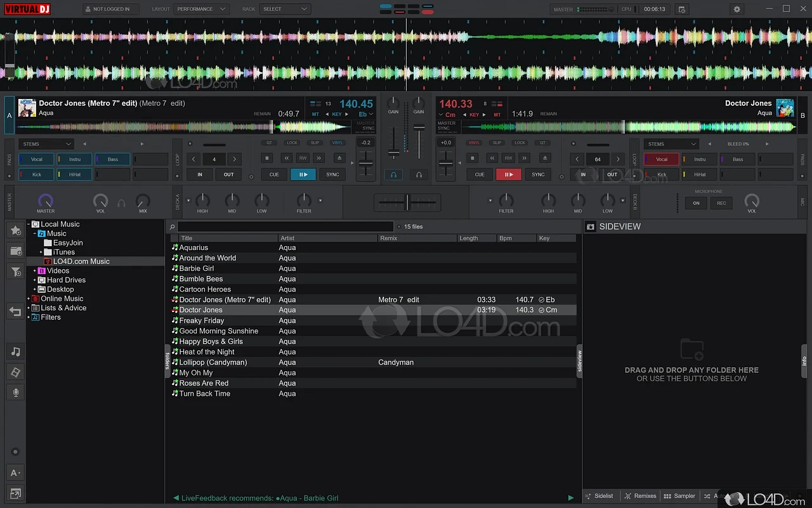This screenshot has width=812, height=508.
Task: Eject track from deck A
Action: (x=339, y=158)
